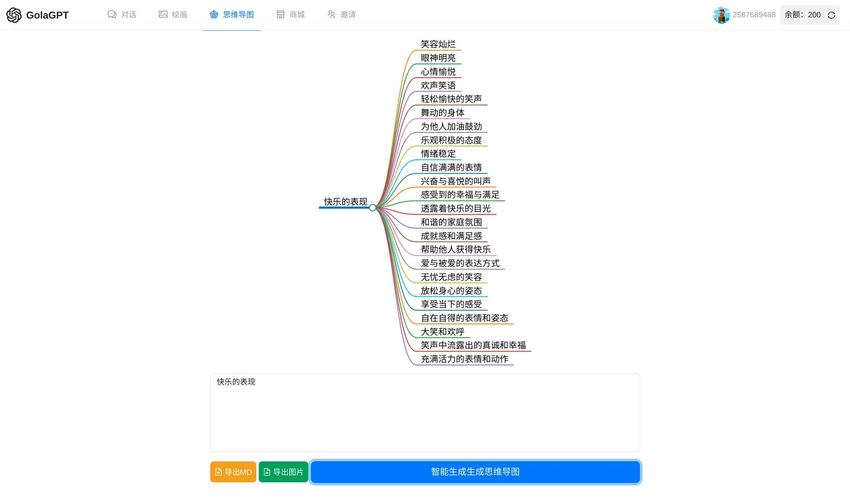
Task: Click the picture icon beside 绘画
Action: pos(163,15)
